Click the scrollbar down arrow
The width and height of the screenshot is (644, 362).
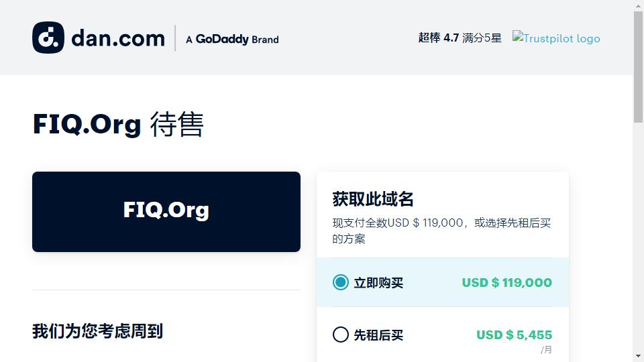click(x=638, y=356)
